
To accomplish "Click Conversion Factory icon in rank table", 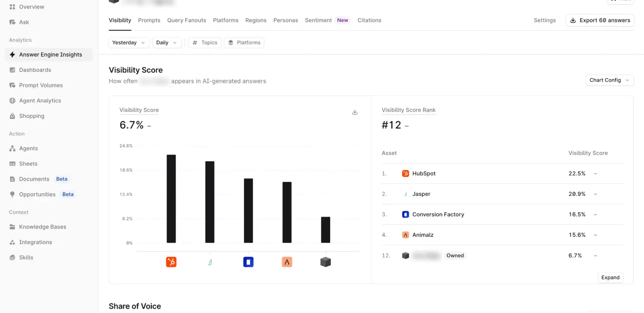I will pyautogui.click(x=406, y=214).
